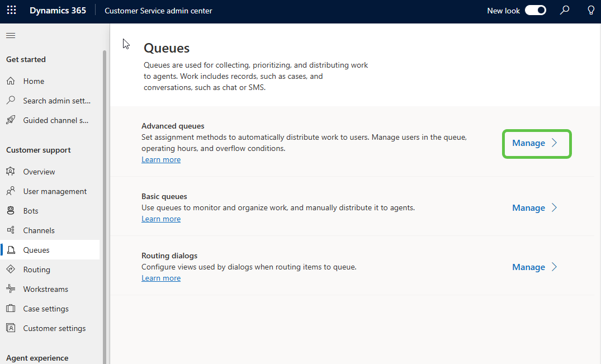Toggle the New look switch
601x364 pixels.
[x=535, y=11]
